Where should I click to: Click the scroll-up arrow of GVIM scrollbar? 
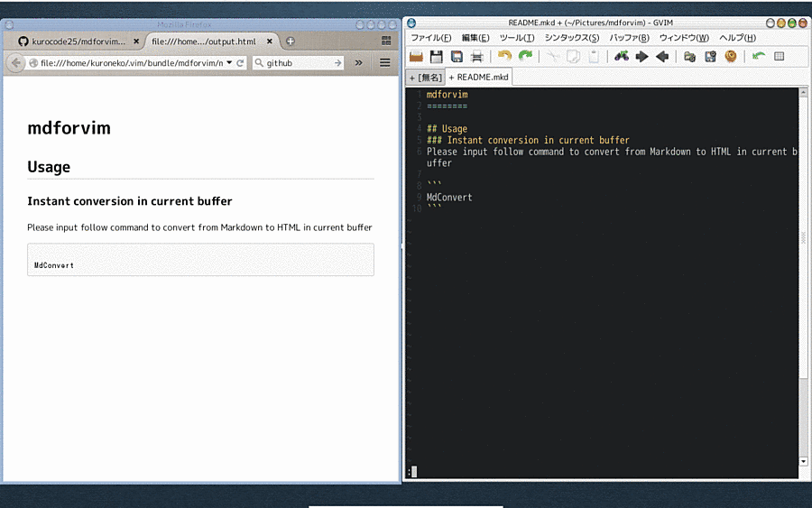point(804,93)
